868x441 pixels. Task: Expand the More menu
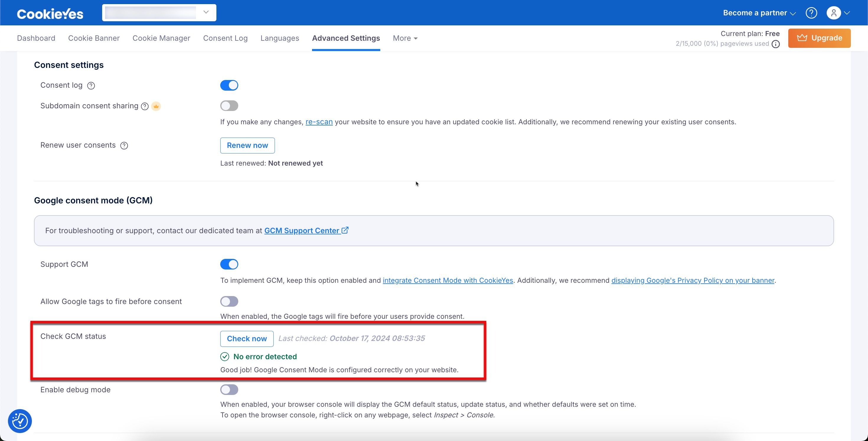[x=405, y=38]
